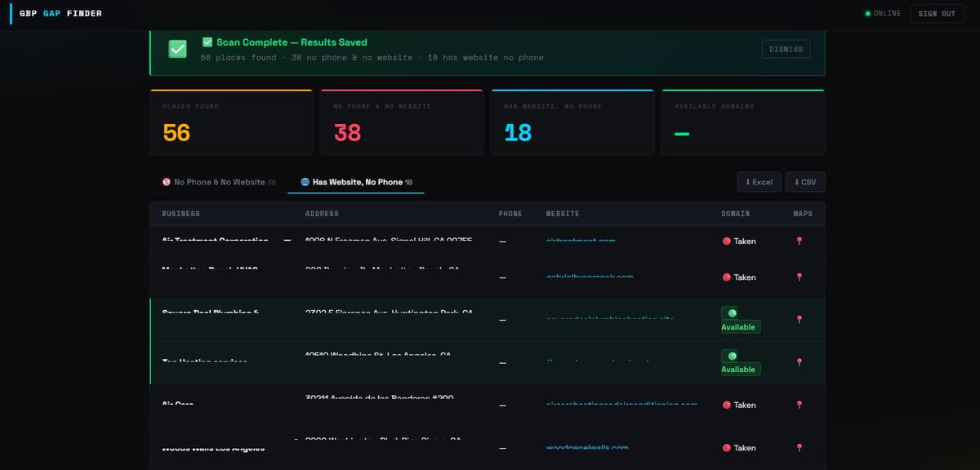Download results as Excel

click(x=759, y=182)
